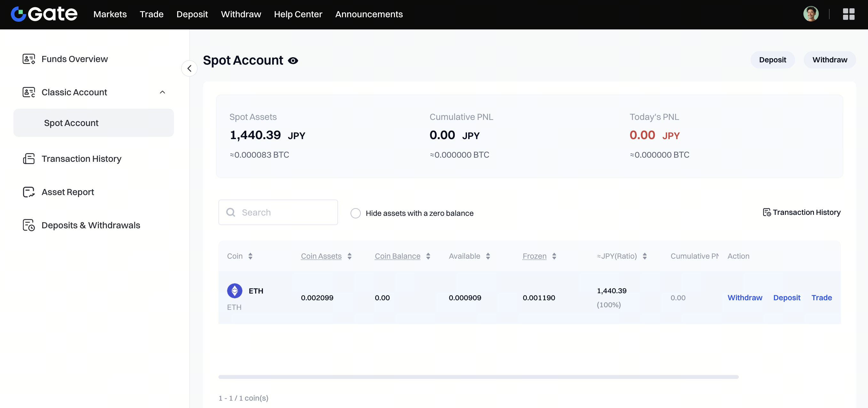Viewport: 868px width, 408px height.
Task: Collapse the sidebar with the arrow button
Action: 189,68
